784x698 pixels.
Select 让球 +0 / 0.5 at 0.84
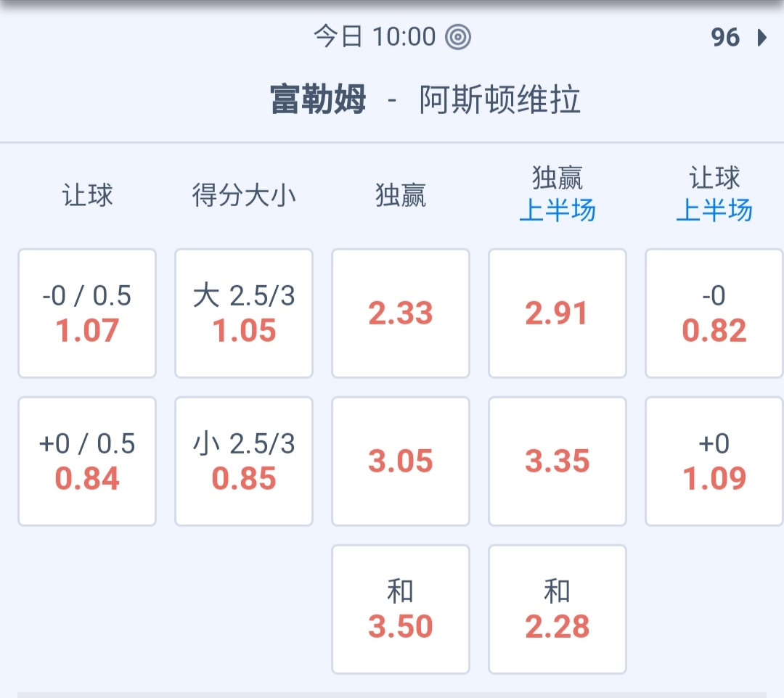click(87, 461)
